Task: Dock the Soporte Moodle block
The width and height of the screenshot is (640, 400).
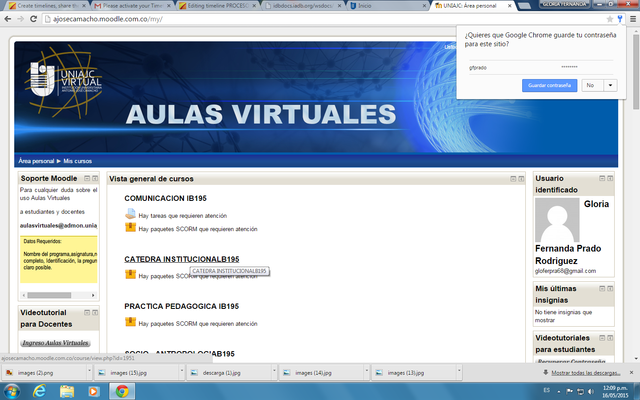Action: (x=95, y=178)
